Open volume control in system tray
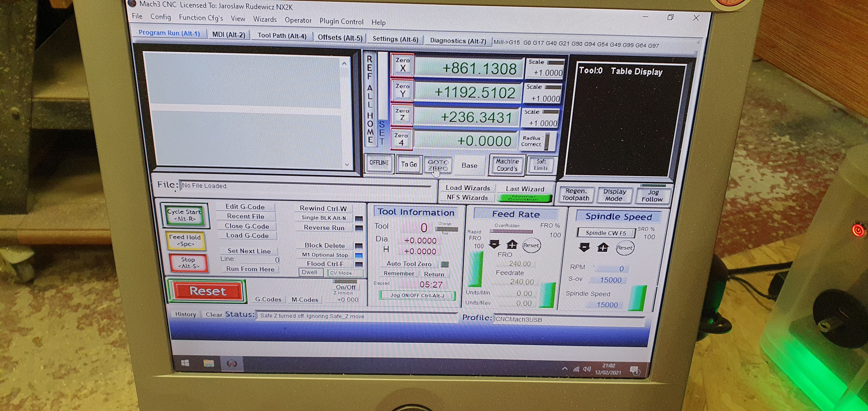Image resolution: width=868 pixels, height=411 pixels. pyautogui.click(x=587, y=369)
